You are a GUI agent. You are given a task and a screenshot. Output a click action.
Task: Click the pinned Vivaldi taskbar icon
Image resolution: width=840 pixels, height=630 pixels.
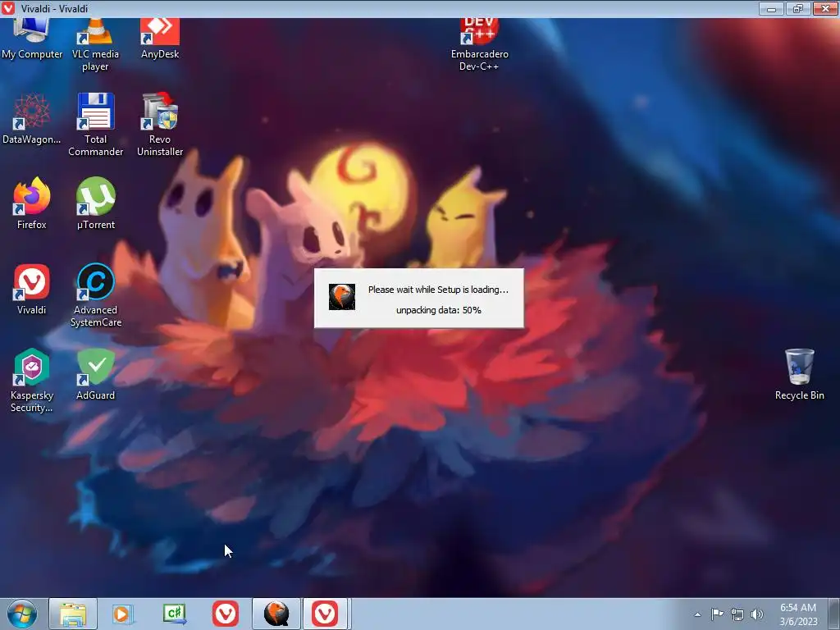[x=226, y=614]
